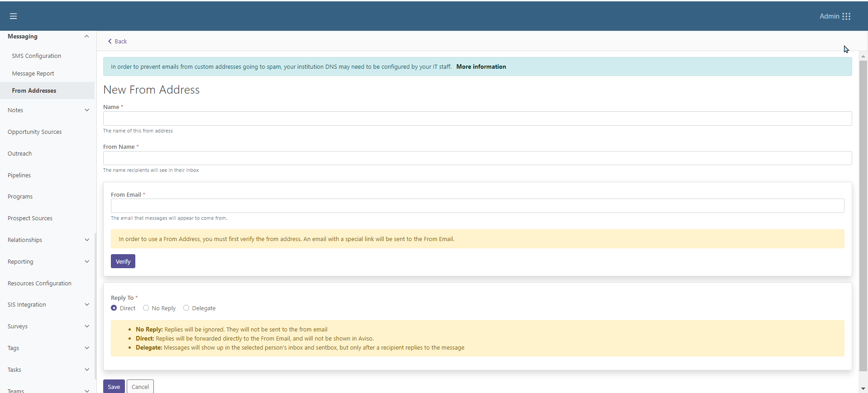
Task: Click the Cancel button
Action: click(x=140, y=387)
